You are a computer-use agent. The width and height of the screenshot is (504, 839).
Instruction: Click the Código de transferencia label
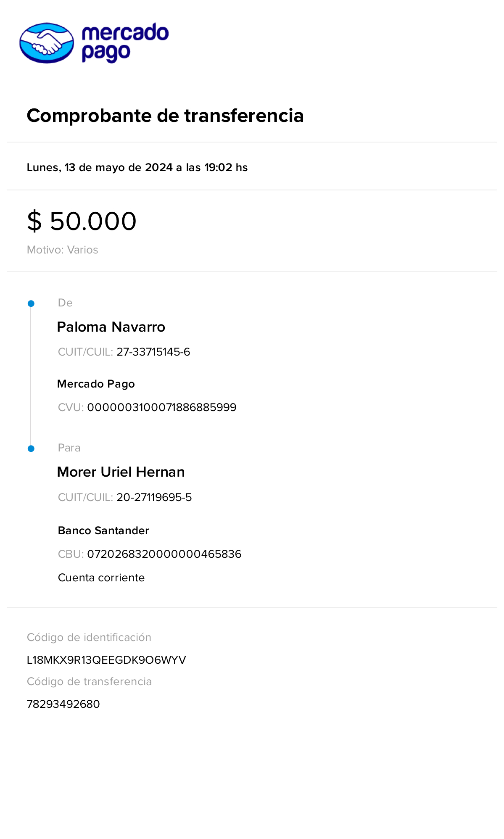[x=89, y=681]
